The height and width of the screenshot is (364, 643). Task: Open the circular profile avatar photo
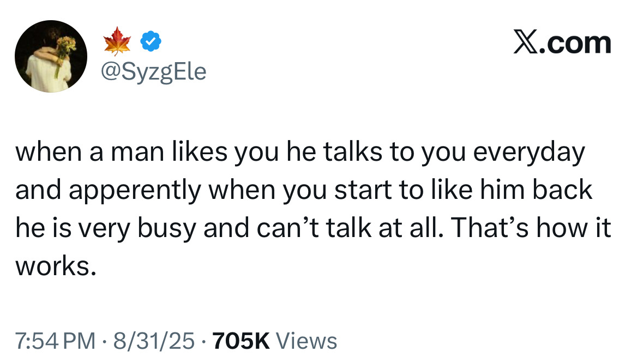coord(51,56)
